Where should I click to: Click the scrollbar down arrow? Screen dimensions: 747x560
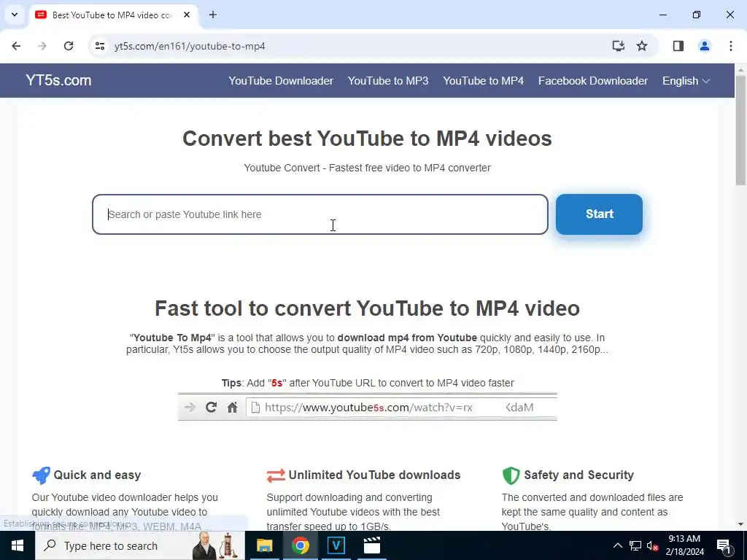[740, 524]
